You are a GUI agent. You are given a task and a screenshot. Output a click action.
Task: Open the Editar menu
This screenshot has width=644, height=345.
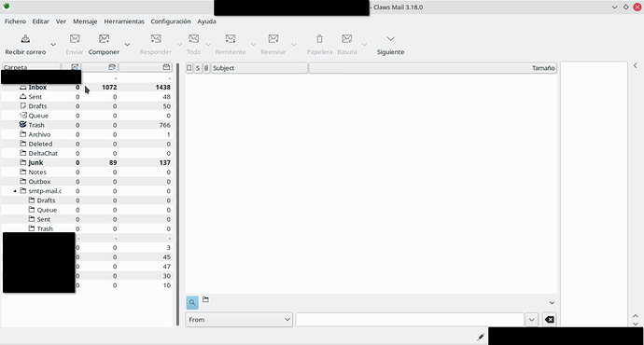point(41,21)
